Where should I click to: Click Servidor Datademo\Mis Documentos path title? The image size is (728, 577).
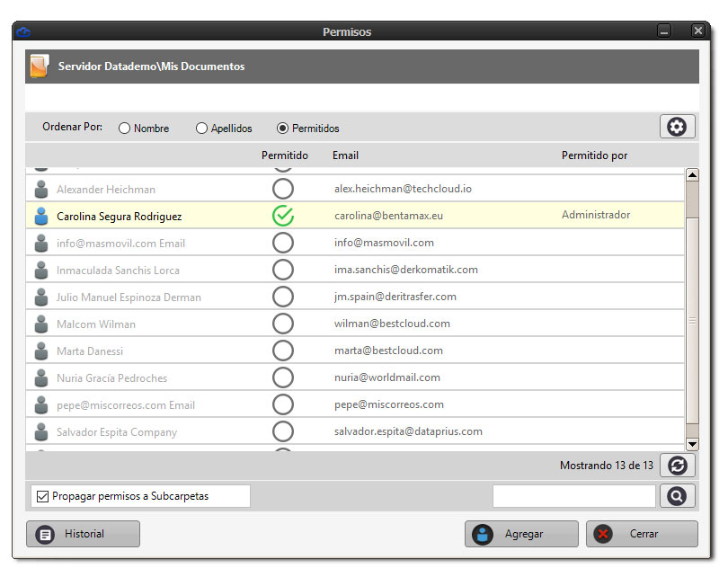(151, 67)
